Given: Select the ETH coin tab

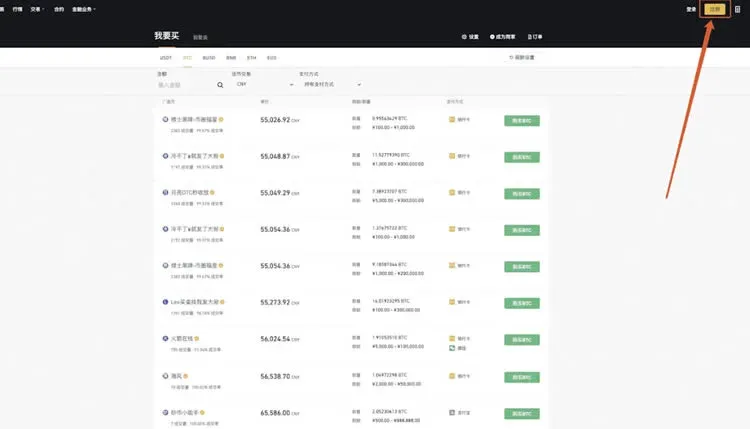Looking at the screenshot, I should [252, 58].
